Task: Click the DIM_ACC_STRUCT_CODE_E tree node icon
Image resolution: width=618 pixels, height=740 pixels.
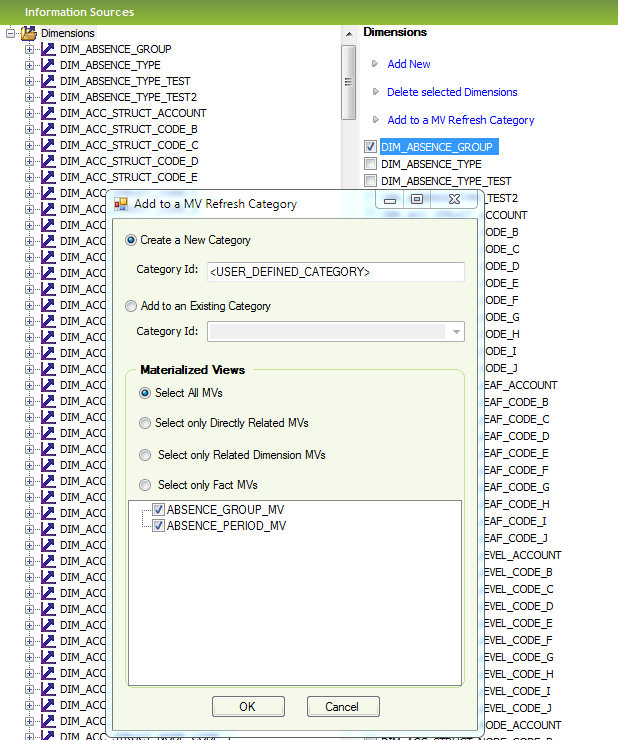Action: [x=48, y=177]
